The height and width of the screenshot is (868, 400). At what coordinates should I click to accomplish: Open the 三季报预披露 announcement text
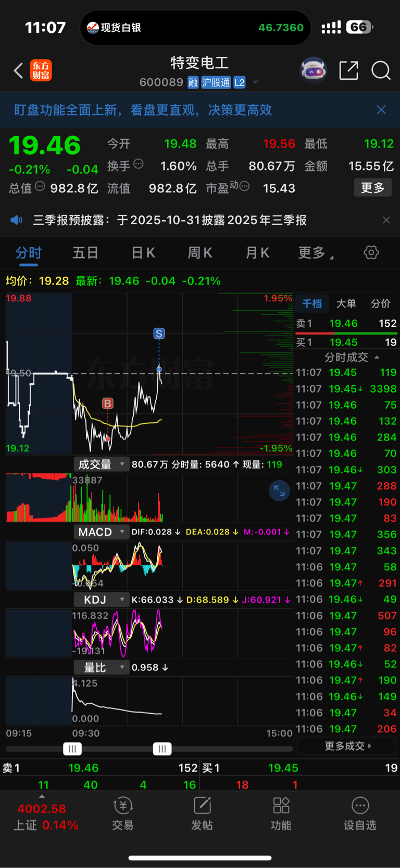[169, 220]
